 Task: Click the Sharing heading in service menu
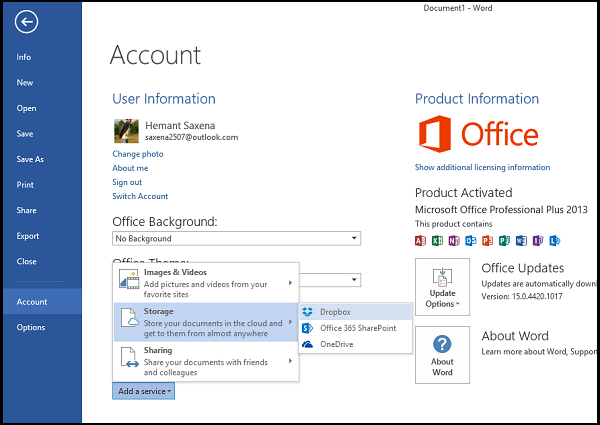158,350
